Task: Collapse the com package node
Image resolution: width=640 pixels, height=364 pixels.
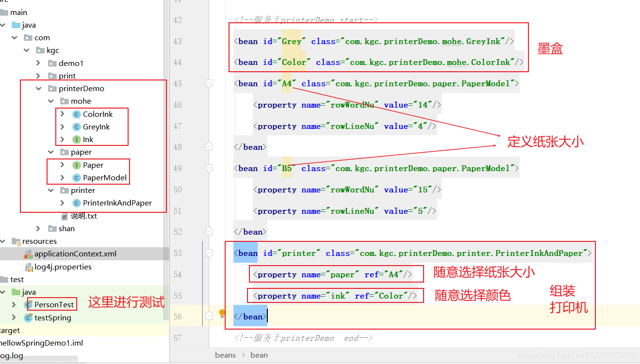Action: point(16,38)
